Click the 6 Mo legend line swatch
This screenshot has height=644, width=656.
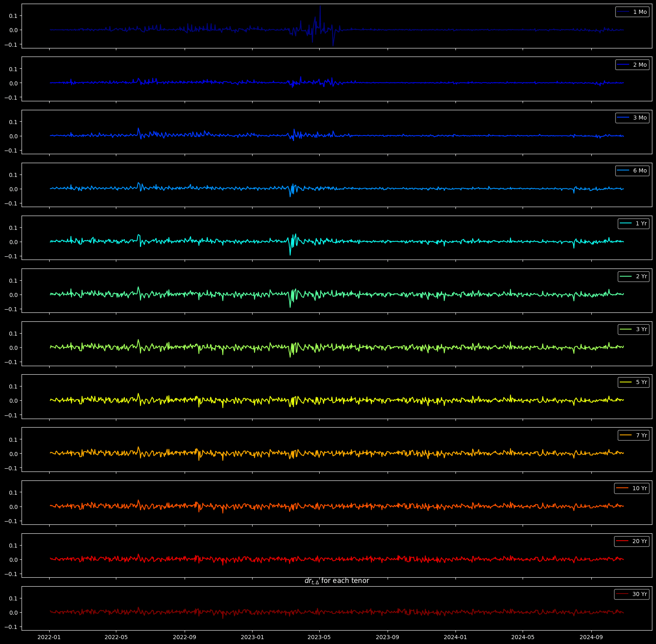623,171
